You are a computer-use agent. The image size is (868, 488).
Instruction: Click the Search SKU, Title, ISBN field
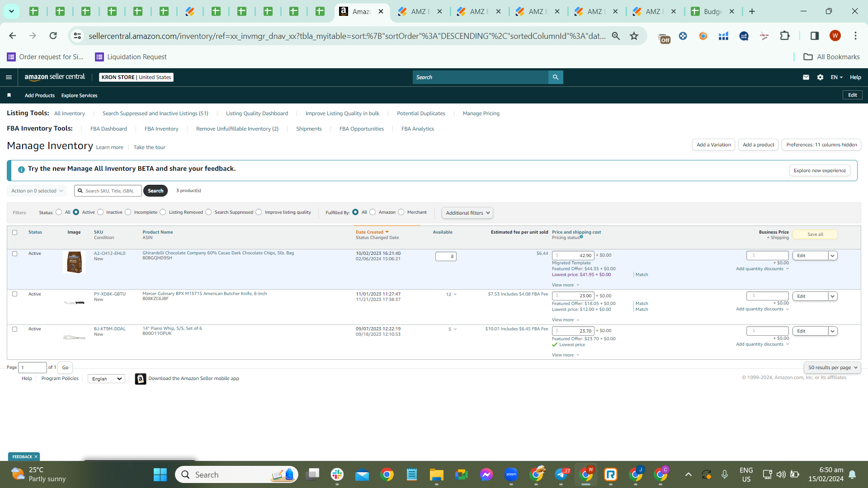point(108,191)
